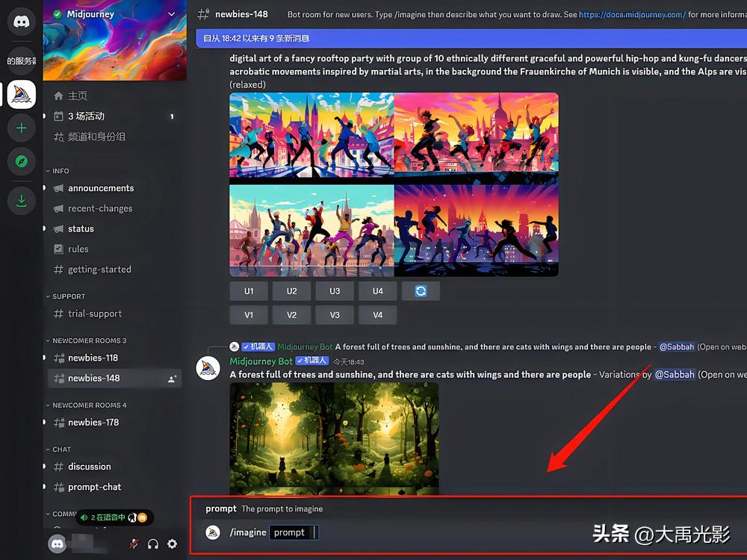Image resolution: width=747 pixels, height=560 pixels.
Task: Select the Midjourney sailboat server icon
Action: [21, 94]
